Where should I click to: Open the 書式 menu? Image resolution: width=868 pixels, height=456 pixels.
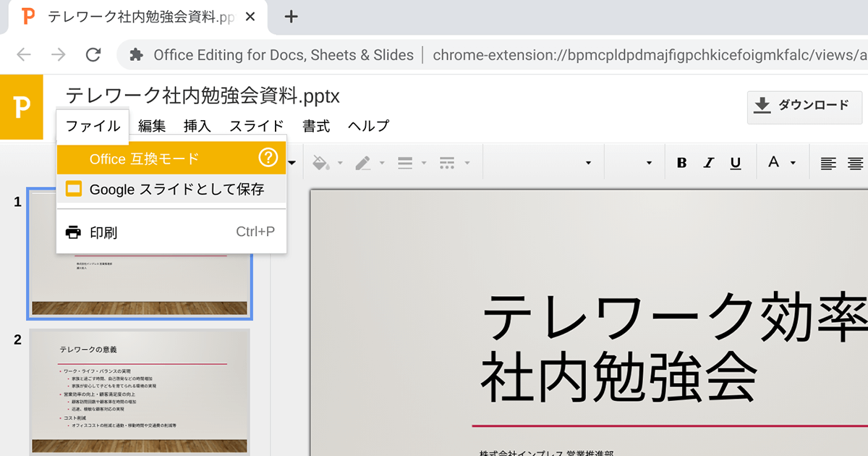tap(316, 126)
